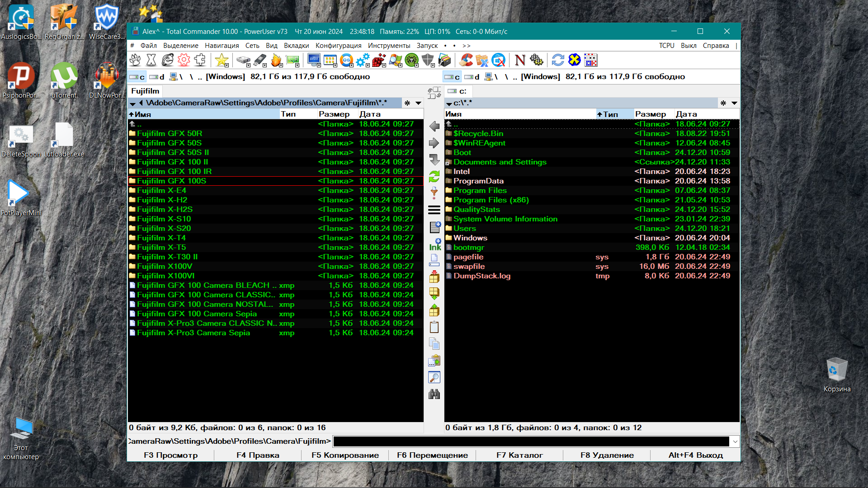This screenshot has height=488, width=868.
Task: Click the F3 Просмотр button
Action: tap(171, 455)
